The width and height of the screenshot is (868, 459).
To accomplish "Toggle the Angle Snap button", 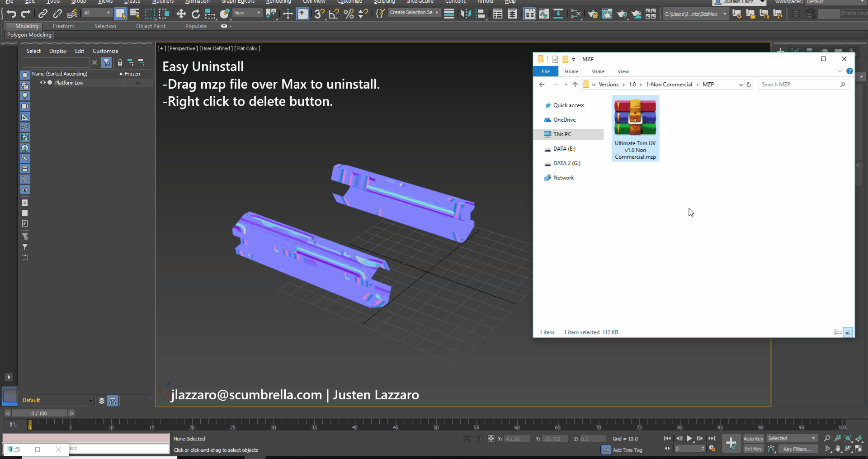I will pos(334,14).
